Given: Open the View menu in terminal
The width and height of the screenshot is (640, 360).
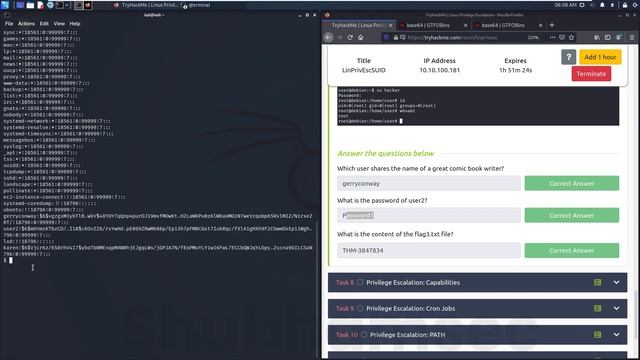Looking at the screenshot, I should point(59,24).
